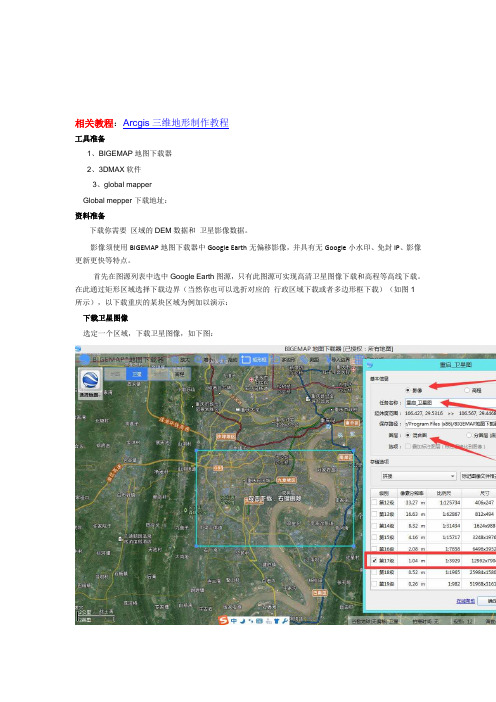
Task: Click the Sogou input method S icon
Action: [223, 621]
